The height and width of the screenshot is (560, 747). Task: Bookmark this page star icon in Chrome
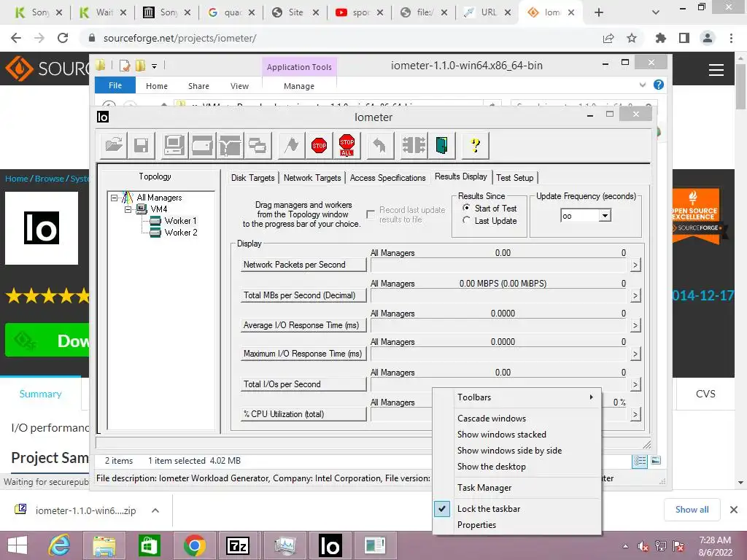pyautogui.click(x=632, y=38)
